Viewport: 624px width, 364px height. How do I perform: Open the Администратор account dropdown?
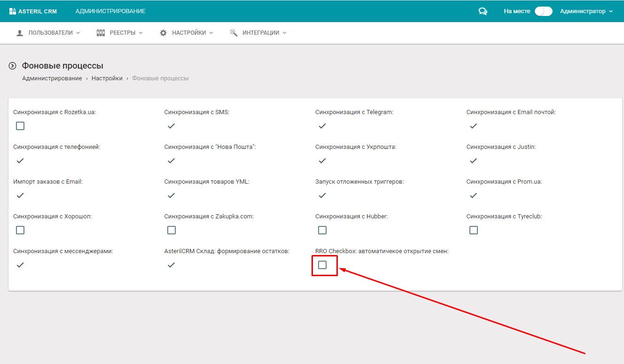coord(586,11)
